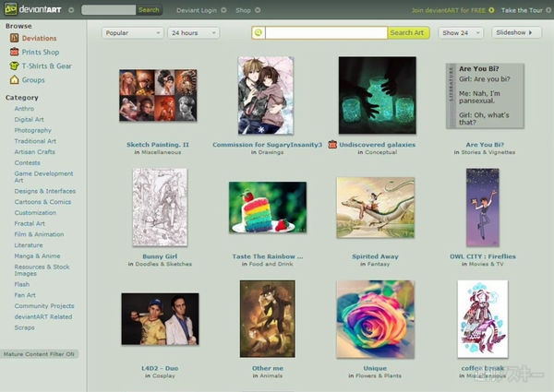Viewport: 554px width, 392px height.
Task: Open the Commission for SugaryInsanity3 thumbnail
Action: (266, 95)
